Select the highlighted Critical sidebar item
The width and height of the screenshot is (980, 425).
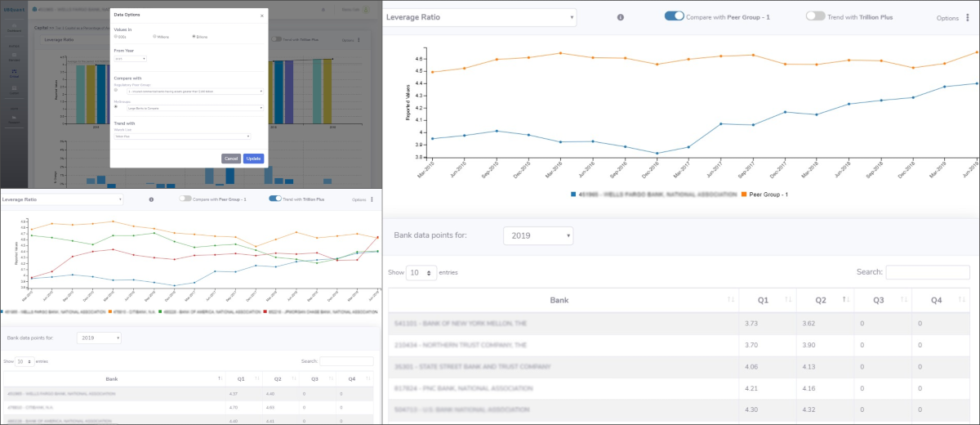pyautogui.click(x=14, y=74)
